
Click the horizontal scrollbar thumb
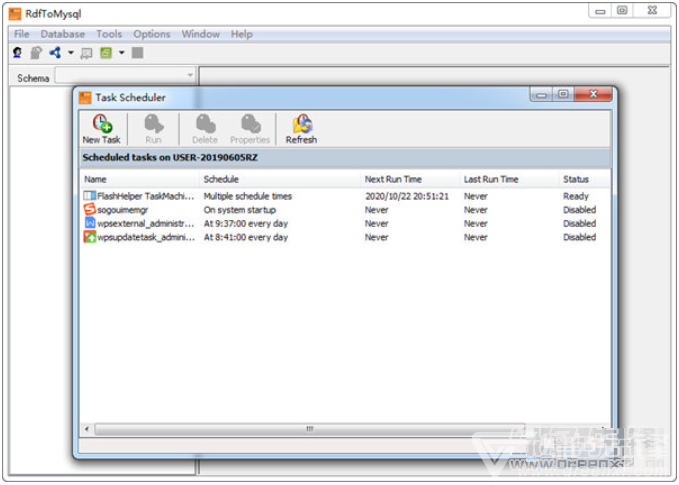click(310, 429)
